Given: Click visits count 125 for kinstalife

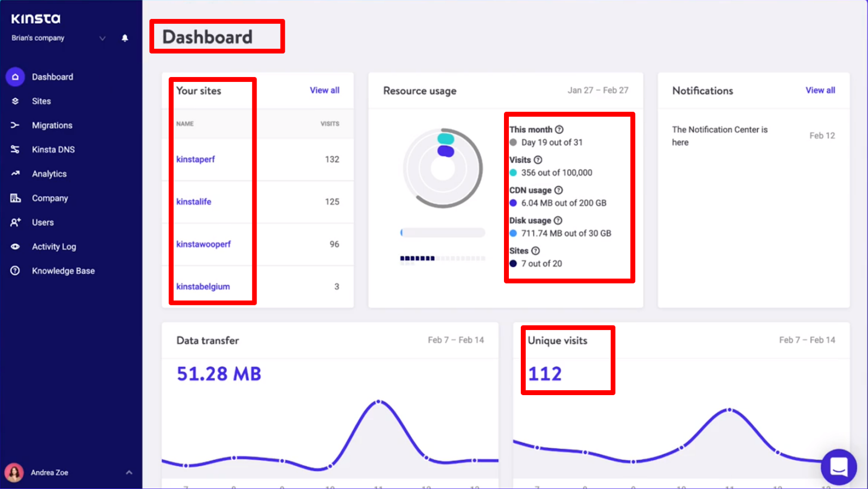Looking at the screenshot, I should click(332, 202).
